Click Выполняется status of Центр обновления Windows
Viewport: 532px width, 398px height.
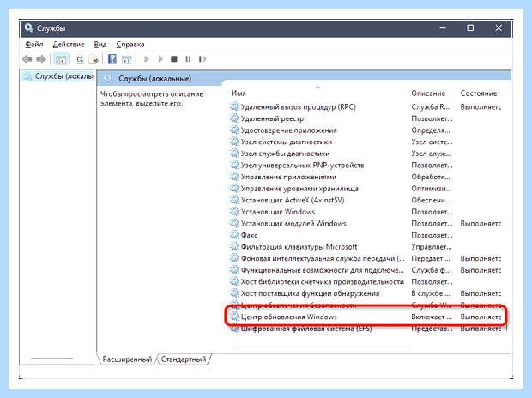pyautogui.click(x=481, y=317)
